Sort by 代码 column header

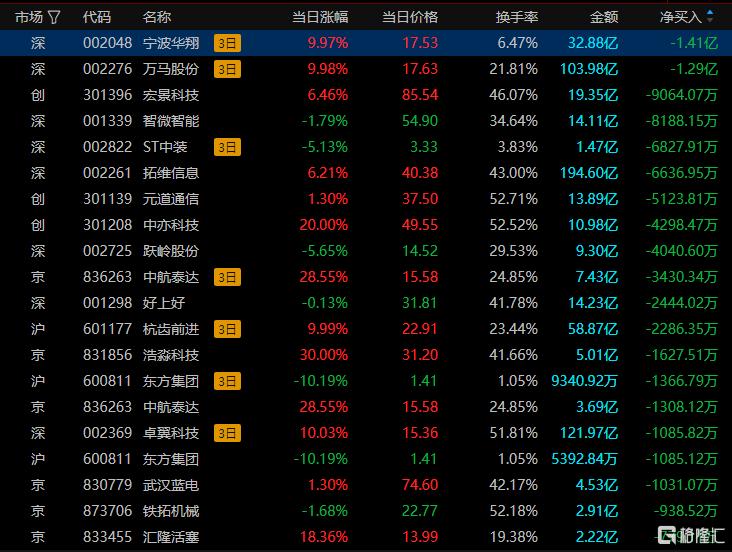97,17
